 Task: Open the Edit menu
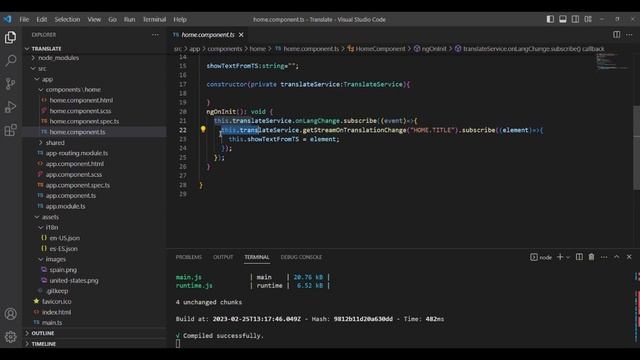tap(42, 19)
